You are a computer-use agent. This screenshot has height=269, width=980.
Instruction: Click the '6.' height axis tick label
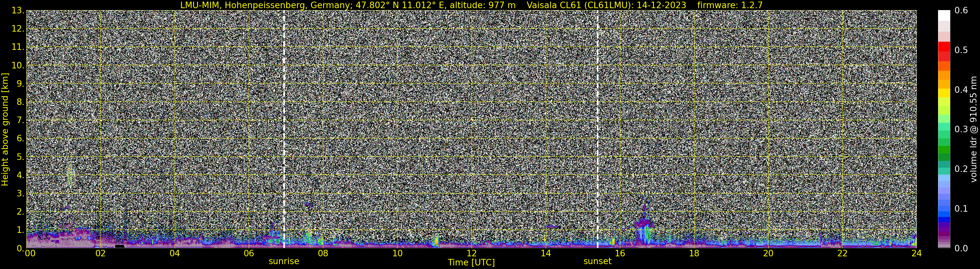pos(20,139)
